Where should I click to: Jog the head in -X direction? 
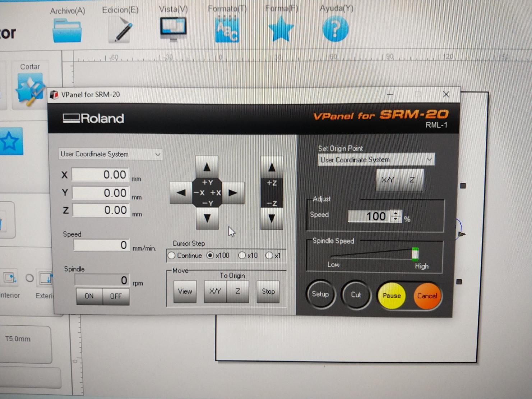pyautogui.click(x=181, y=192)
